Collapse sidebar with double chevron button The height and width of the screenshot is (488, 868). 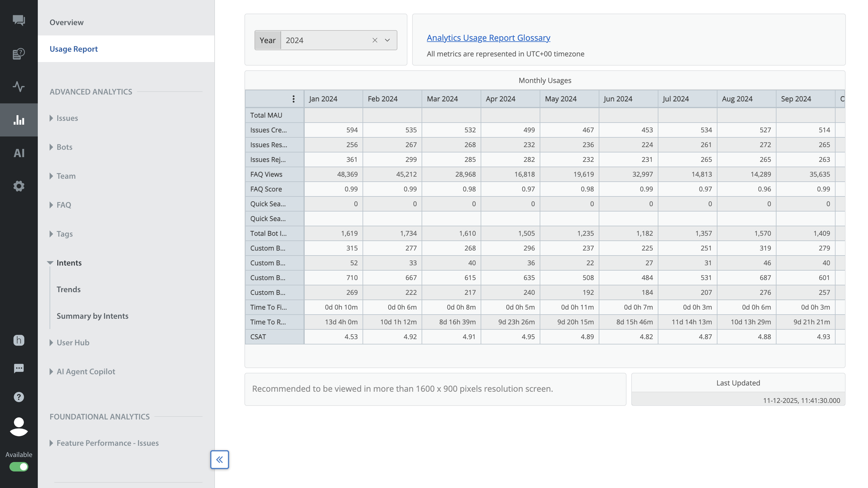coord(219,459)
